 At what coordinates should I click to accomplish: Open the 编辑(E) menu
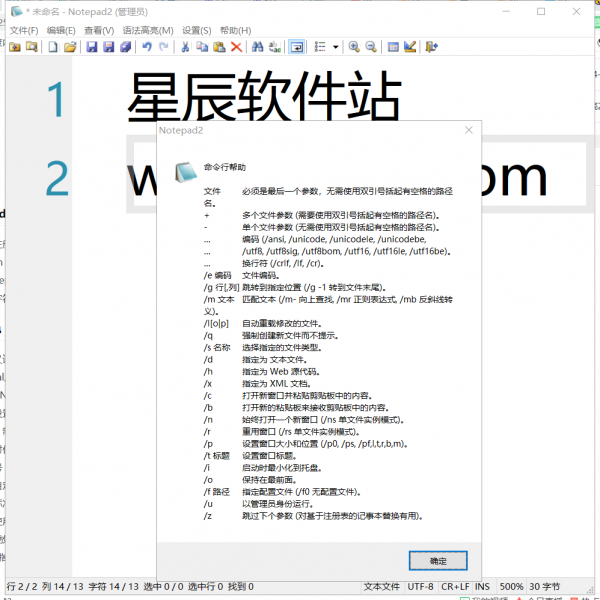(x=61, y=31)
